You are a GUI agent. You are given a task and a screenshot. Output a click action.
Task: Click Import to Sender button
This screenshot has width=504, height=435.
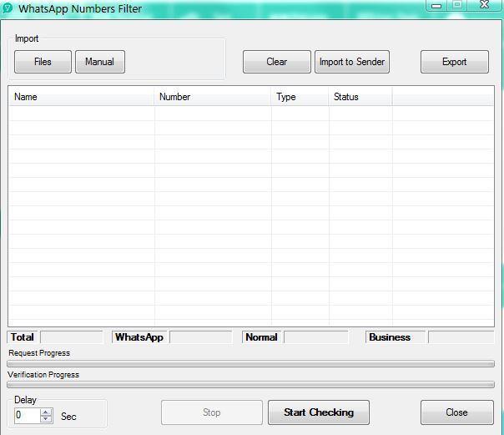click(351, 62)
